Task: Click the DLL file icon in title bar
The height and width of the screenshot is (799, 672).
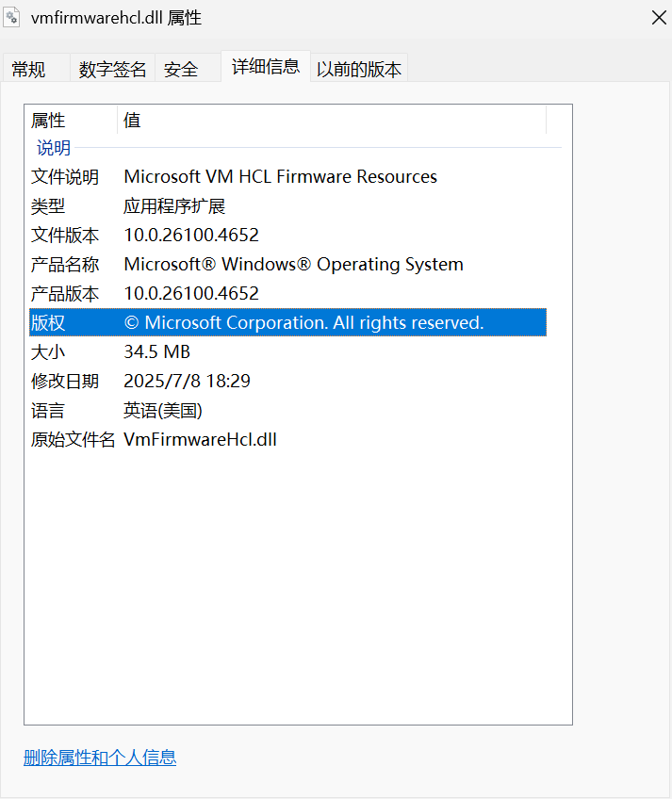Action: click(13, 17)
